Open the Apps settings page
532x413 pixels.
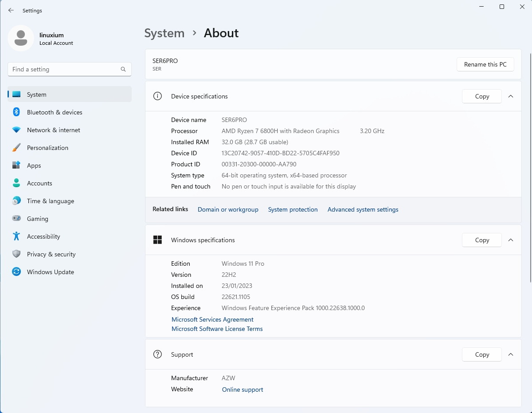point(70,165)
